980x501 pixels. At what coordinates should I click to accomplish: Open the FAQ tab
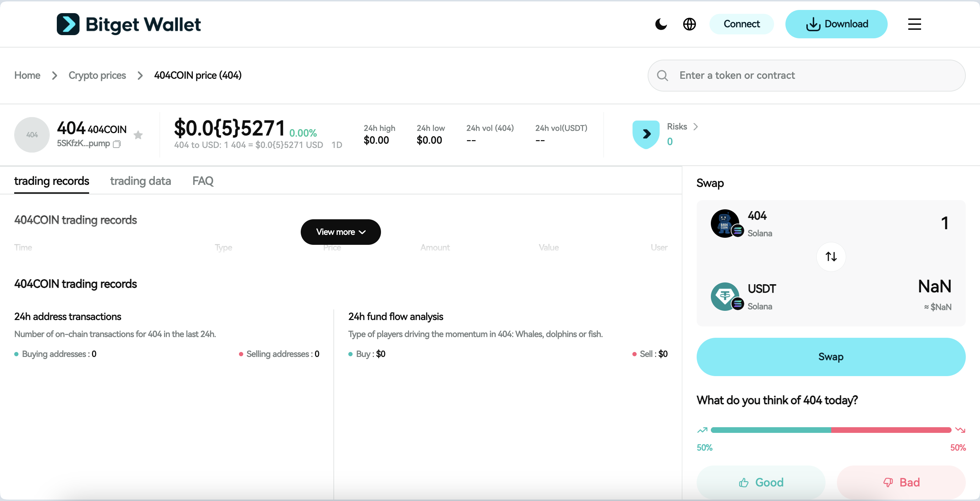coord(202,181)
